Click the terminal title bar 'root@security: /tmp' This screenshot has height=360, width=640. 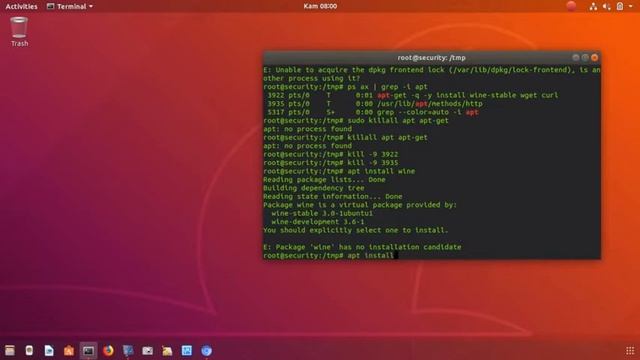(x=431, y=58)
